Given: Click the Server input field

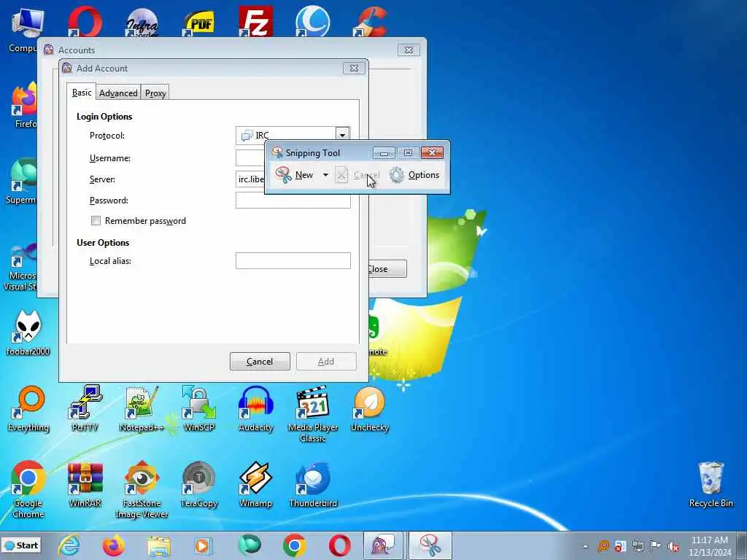Looking at the screenshot, I should 250,179.
